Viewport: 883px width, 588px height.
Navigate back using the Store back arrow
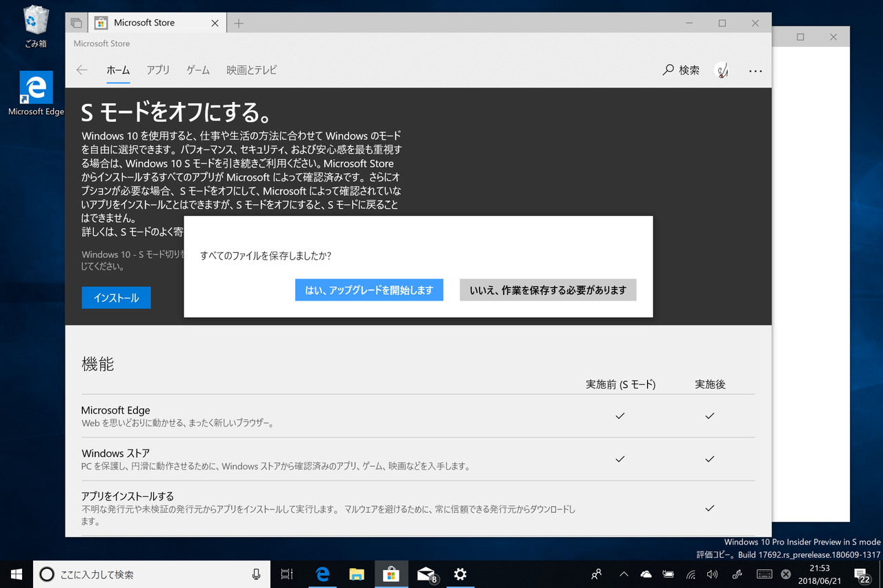pyautogui.click(x=82, y=70)
